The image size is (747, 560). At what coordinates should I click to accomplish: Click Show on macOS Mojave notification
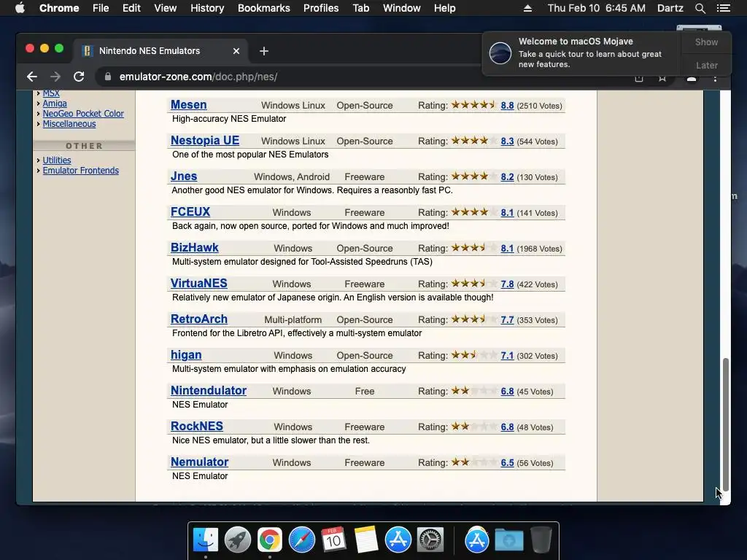pyautogui.click(x=706, y=42)
